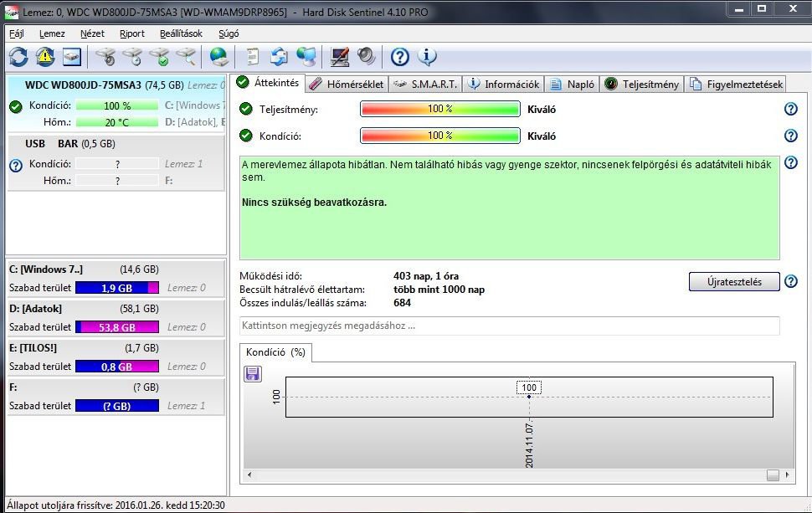
Task: Click the disk with green checkmark icon
Action: 160,56
